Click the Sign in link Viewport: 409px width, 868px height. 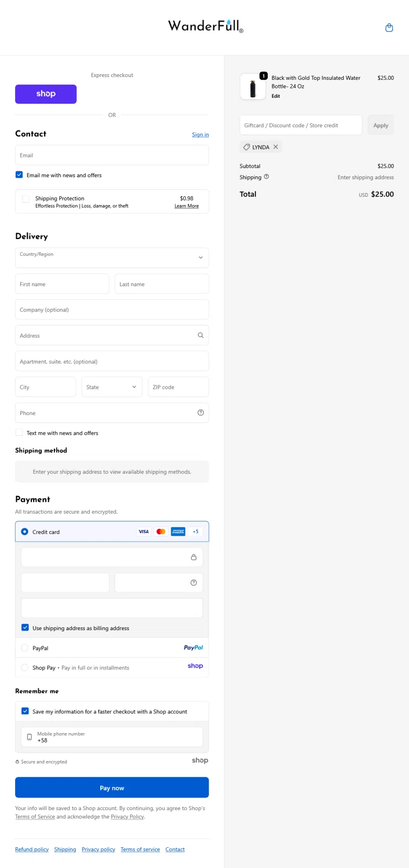tap(200, 135)
